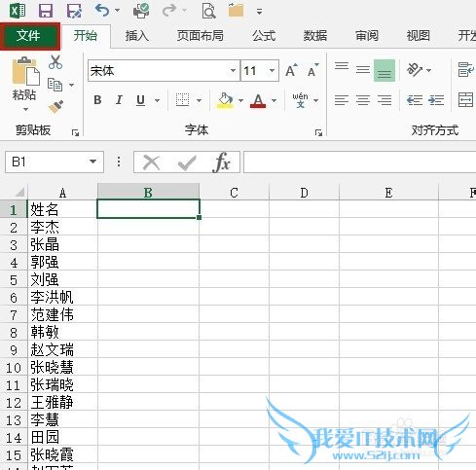This screenshot has height=470, width=476.
Task: Click the Save As icon with pencil
Action: tap(74, 11)
